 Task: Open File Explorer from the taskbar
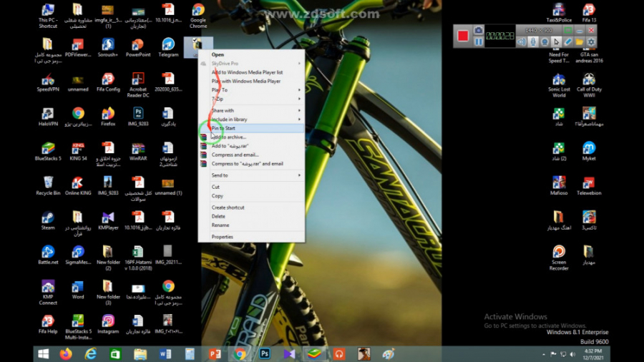[140, 354]
